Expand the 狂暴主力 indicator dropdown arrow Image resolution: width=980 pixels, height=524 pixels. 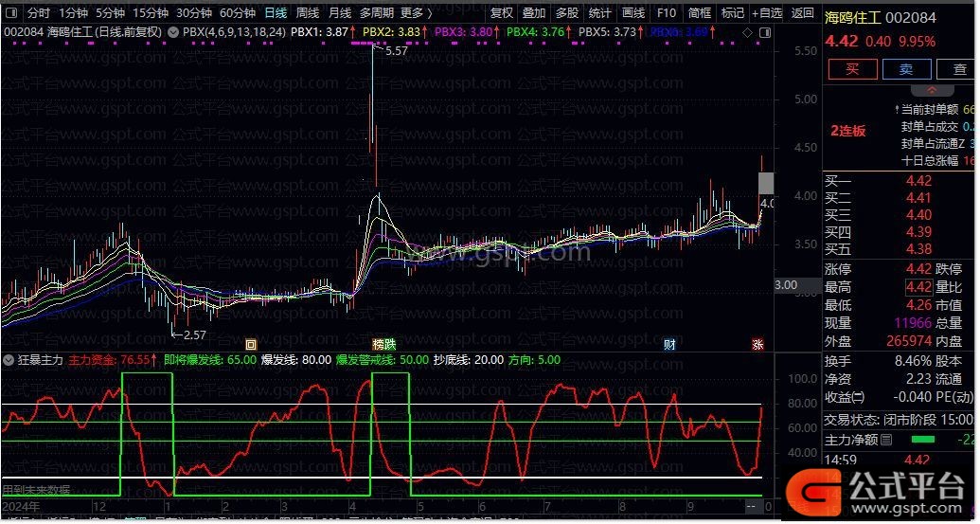click(x=9, y=360)
